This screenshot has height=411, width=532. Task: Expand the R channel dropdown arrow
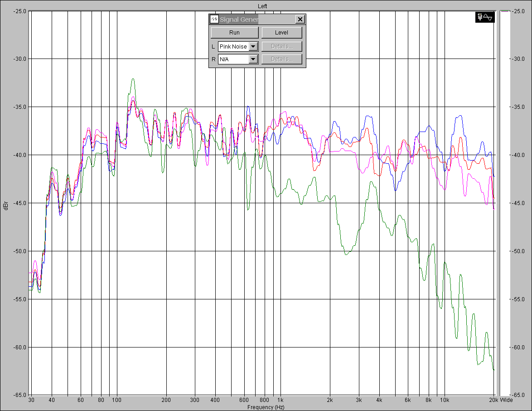(253, 59)
